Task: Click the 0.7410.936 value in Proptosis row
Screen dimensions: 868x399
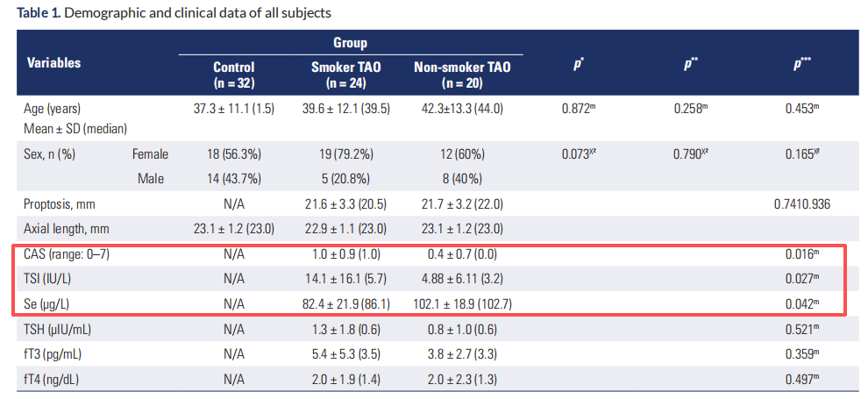Action: [x=802, y=204]
